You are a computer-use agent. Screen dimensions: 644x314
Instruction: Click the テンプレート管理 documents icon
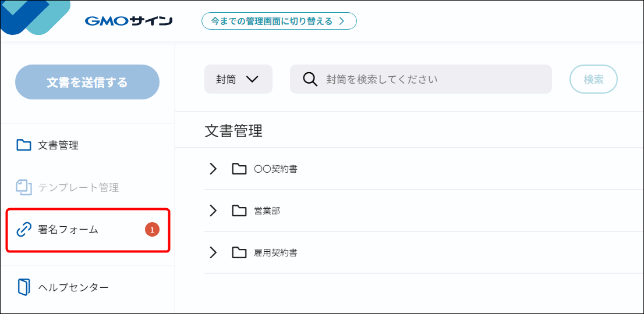click(x=24, y=187)
